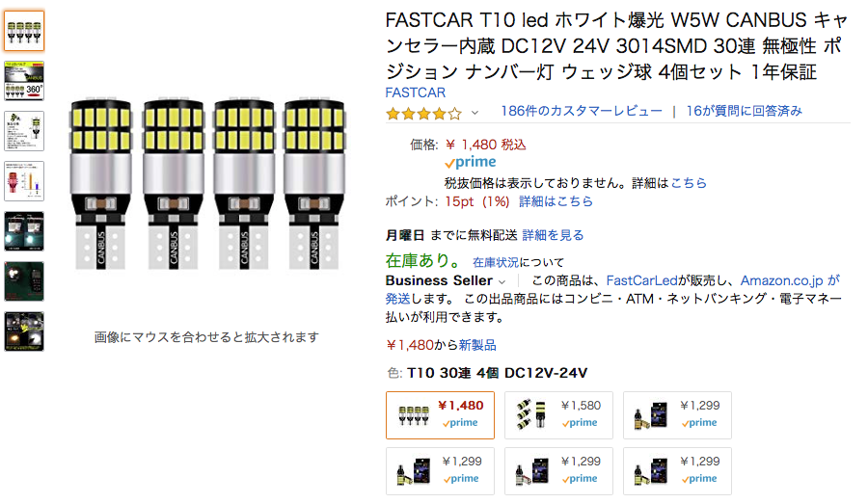
Task: Click the star rating icons
Action: point(423,113)
